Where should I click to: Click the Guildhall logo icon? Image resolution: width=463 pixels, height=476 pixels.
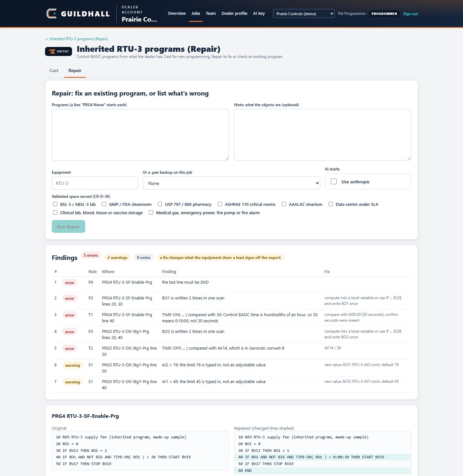tap(51, 14)
